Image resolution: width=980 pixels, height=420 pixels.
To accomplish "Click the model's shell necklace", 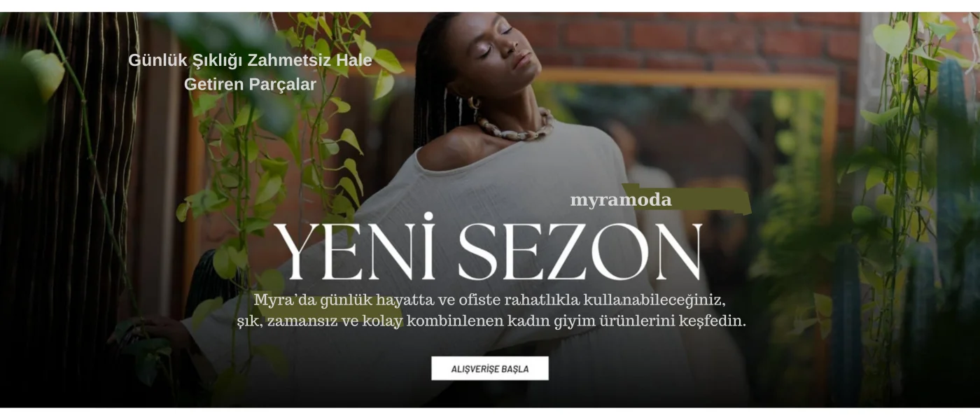I will tap(514, 126).
